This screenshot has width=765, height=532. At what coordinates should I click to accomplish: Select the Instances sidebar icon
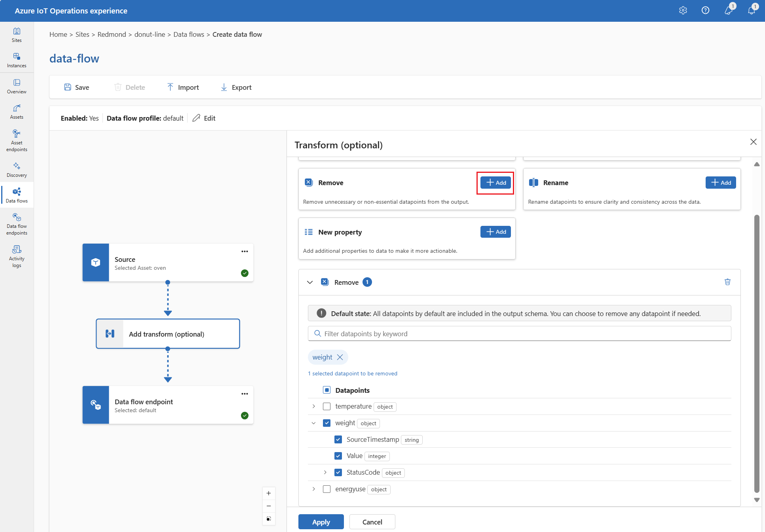point(17,60)
